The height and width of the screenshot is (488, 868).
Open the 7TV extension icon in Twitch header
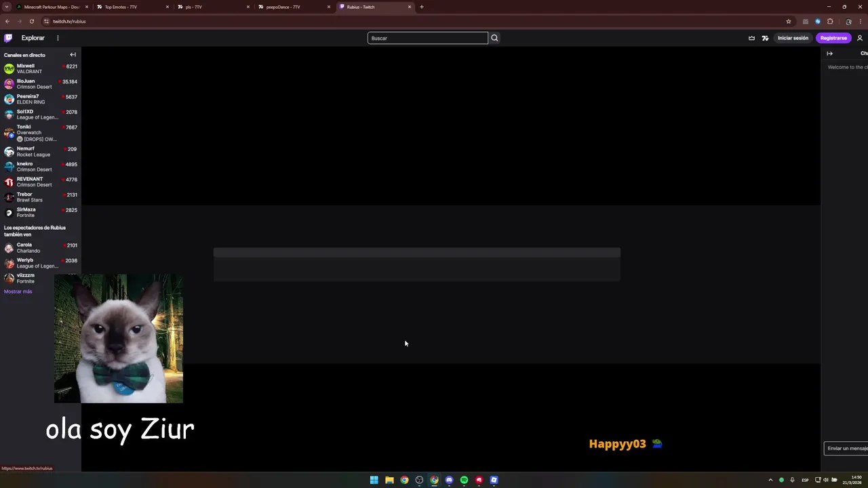click(x=765, y=38)
